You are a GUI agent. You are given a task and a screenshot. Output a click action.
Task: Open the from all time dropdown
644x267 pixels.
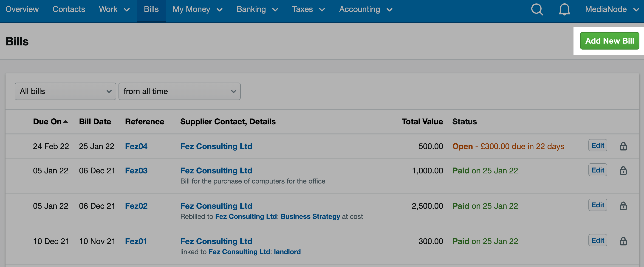point(180,92)
